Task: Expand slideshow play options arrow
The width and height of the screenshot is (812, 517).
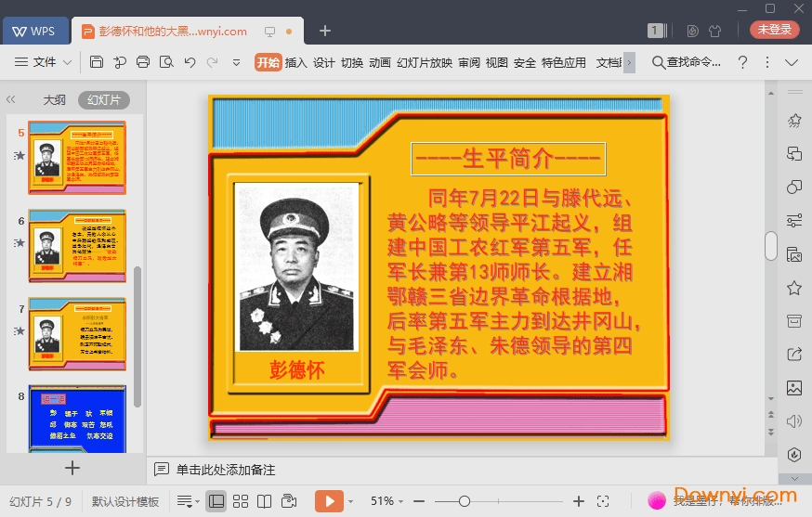Action: pos(350,501)
